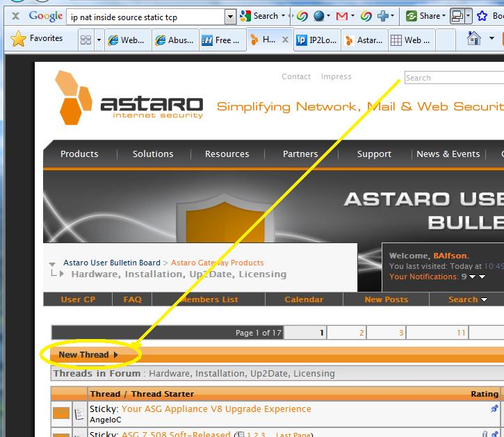Switch to the IP2Lo... browser tab

pos(316,40)
